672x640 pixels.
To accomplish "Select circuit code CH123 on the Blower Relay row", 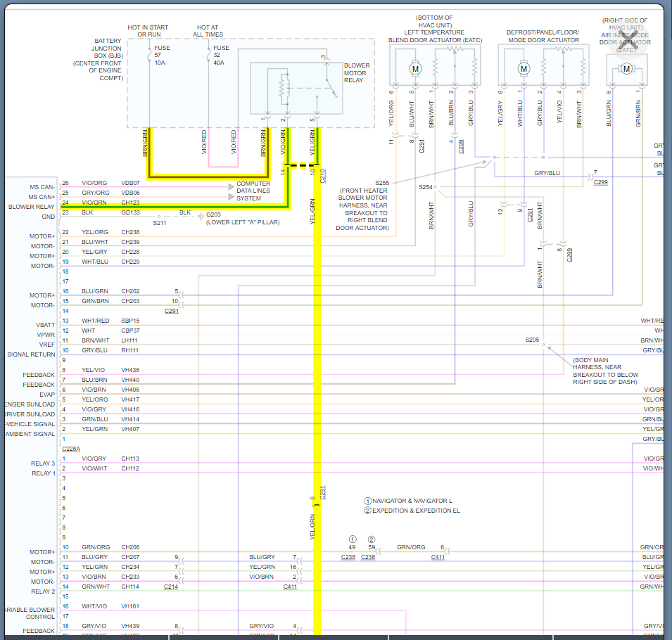I will pyautogui.click(x=130, y=203).
